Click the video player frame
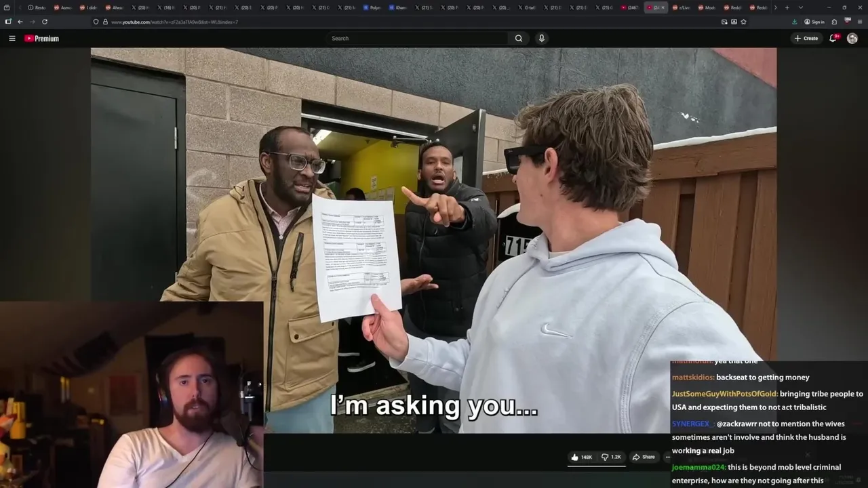The image size is (868, 488). tap(434, 240)
